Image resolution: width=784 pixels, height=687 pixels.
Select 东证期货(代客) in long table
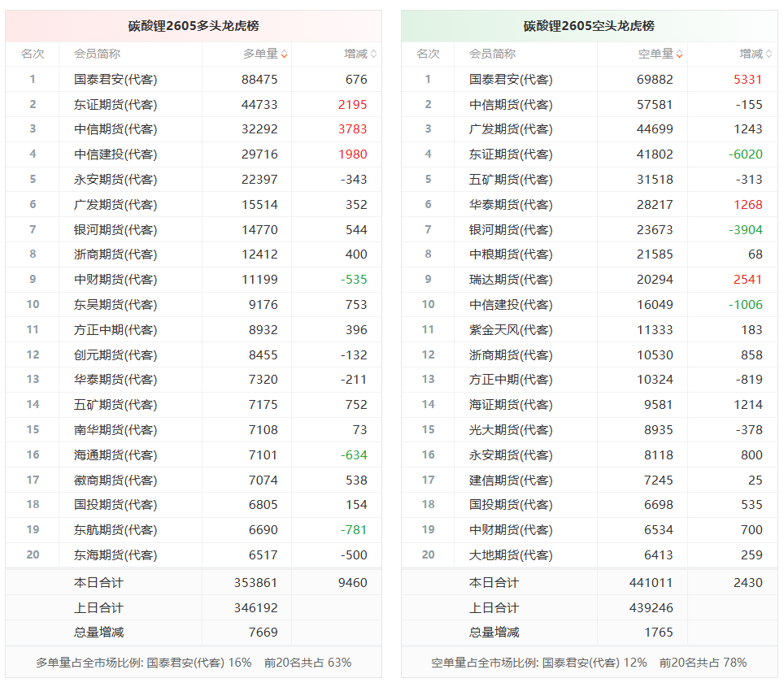click(x=115, y=105)
